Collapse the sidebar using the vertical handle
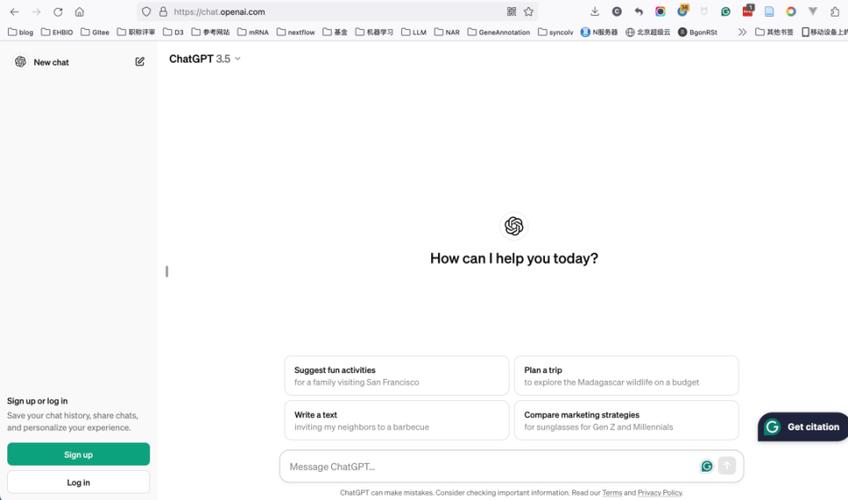This screenshot has width=848, height=500. pos(167,271)
